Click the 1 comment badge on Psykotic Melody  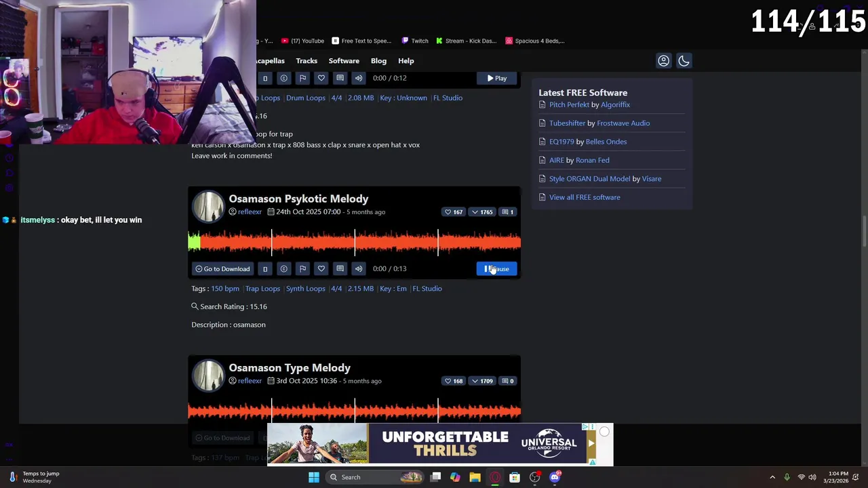[507, 212]
